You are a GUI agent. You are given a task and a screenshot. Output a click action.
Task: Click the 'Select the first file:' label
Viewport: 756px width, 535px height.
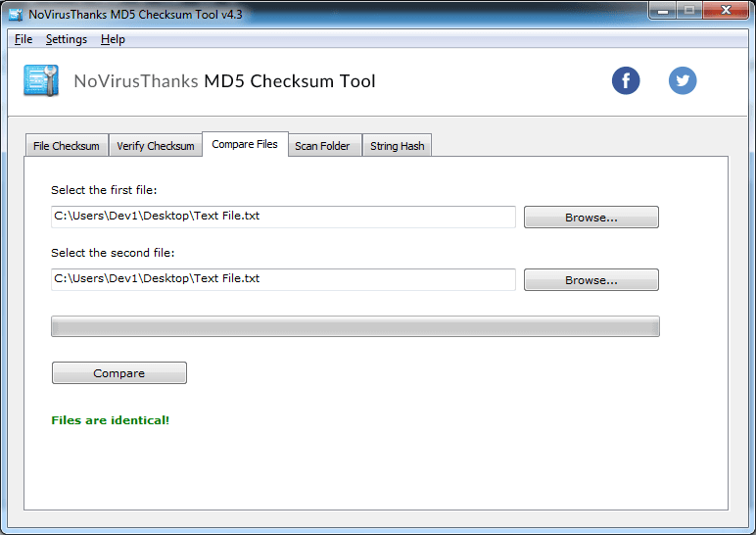[104, 190]
